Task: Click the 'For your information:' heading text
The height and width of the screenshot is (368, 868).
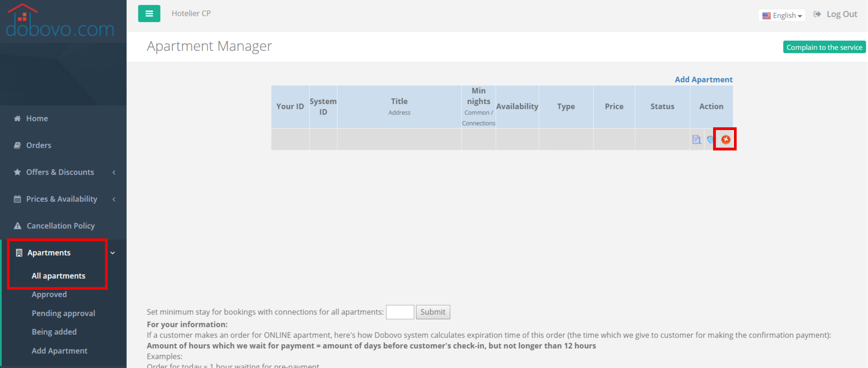Action: [x=187, y=324]
